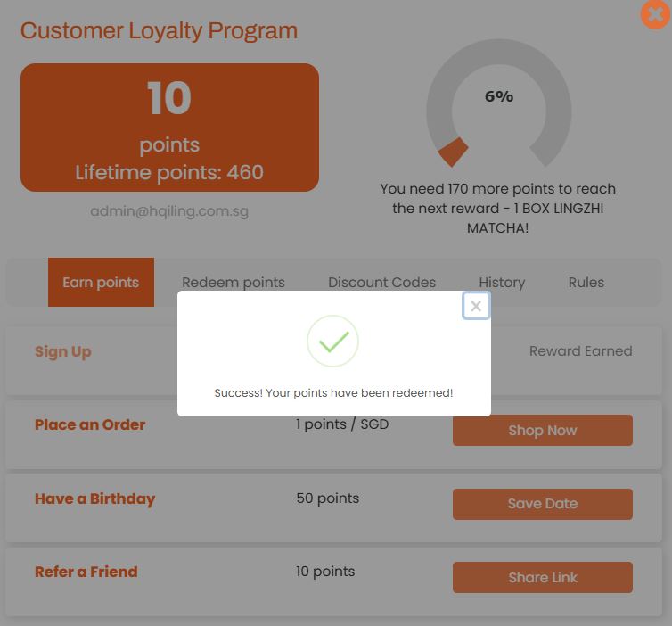Hit the Share Link button

coord(543,577)
